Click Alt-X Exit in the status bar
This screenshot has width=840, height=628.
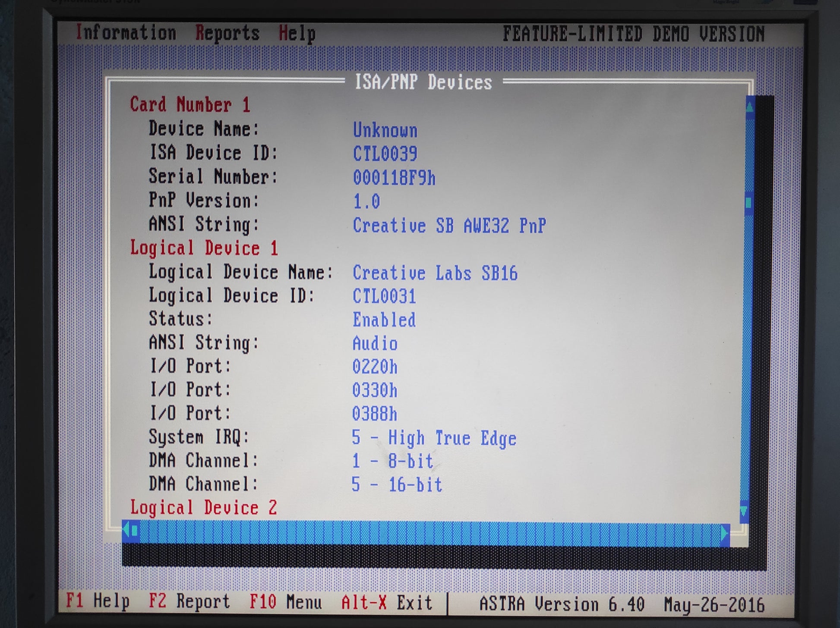(387, 603)
